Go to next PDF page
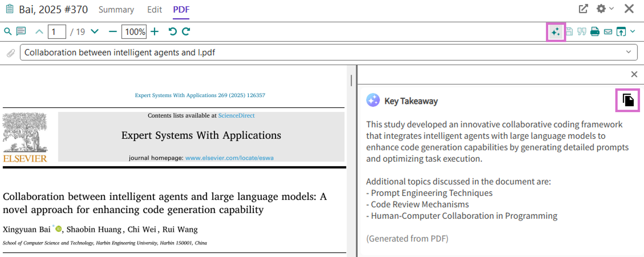The width and height of the screenshot is (644, 257). tap(94, 32)
